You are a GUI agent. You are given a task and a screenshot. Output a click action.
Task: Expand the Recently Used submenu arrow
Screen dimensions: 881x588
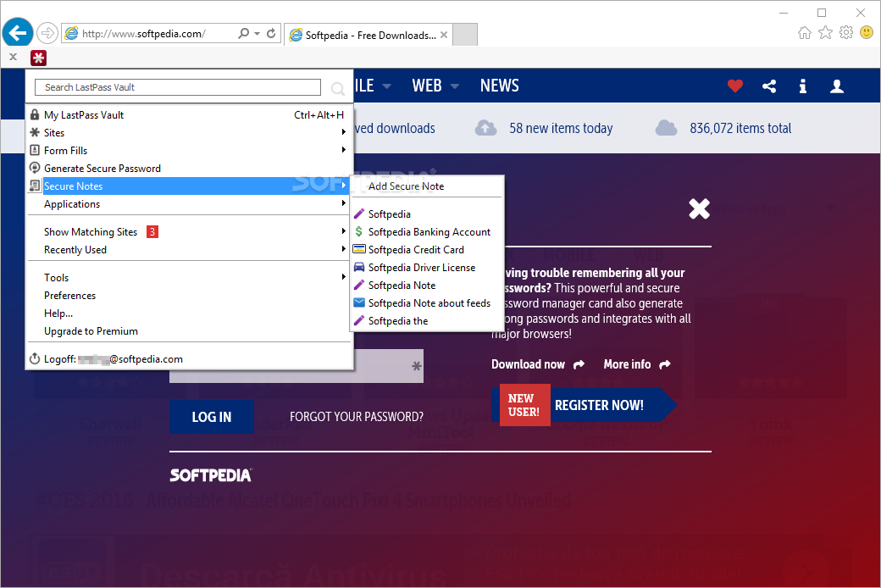(343, 248)
